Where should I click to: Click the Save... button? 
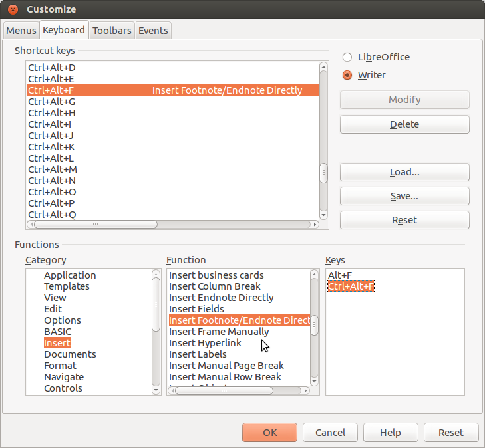[x=404, y=196]
